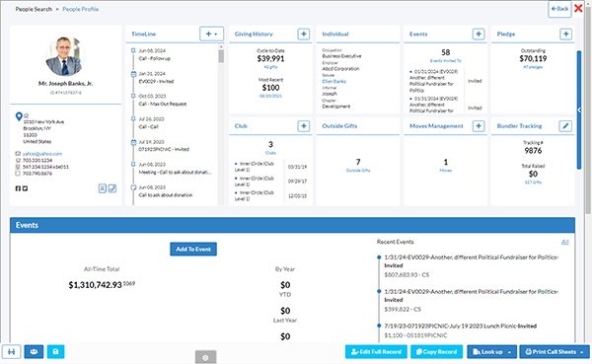Image resolution: width=592 pixels, height=364 pixels.
Task: Expand the Print Call Sheets dropdown
Action: 555,352
